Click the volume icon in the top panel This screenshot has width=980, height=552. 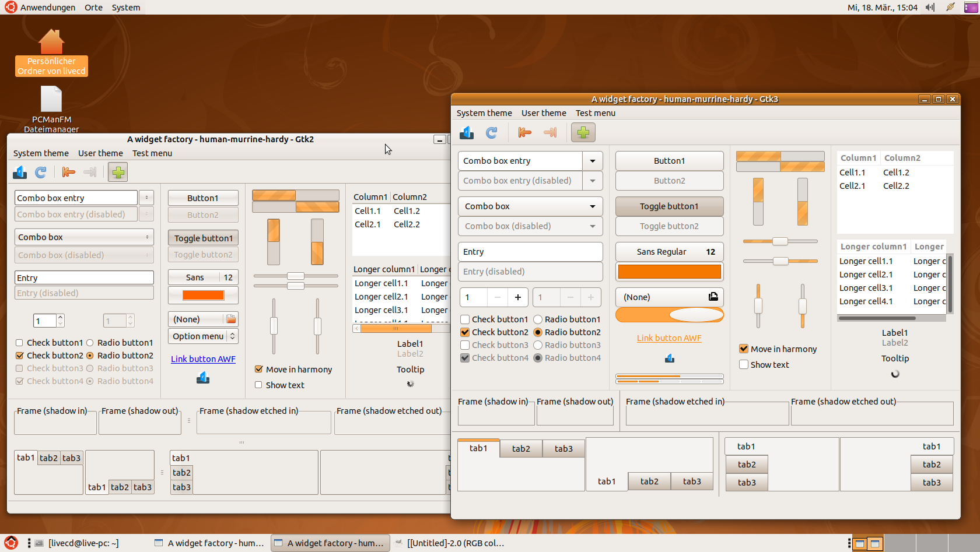[930, 7]
